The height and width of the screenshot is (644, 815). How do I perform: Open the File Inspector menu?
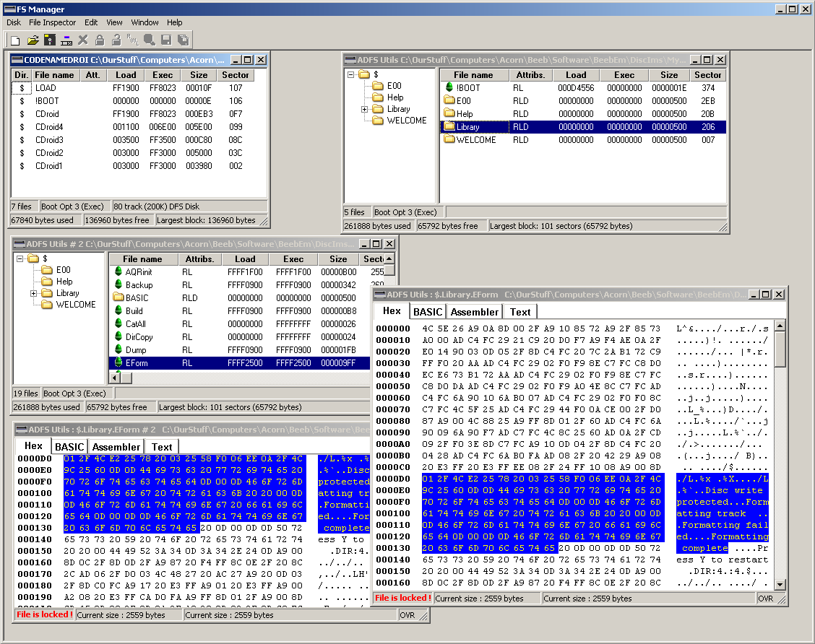(52, 22)
